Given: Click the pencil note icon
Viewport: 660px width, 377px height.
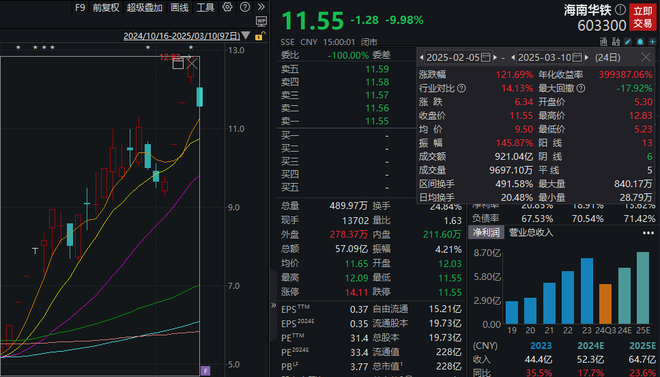Looking at the screenshot, I should (x=628, y=42).
